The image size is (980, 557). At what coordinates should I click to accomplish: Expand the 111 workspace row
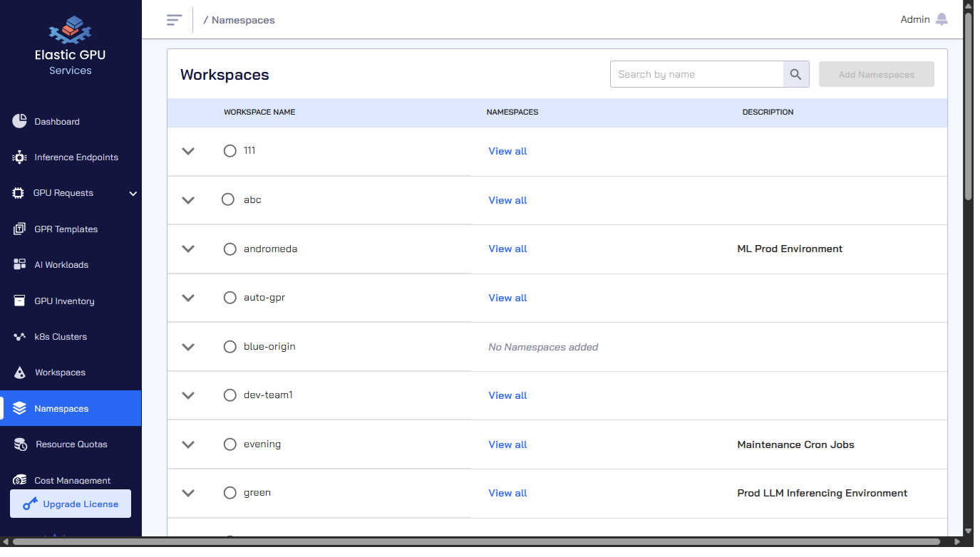pyautogui.click(x=188, y=151)
